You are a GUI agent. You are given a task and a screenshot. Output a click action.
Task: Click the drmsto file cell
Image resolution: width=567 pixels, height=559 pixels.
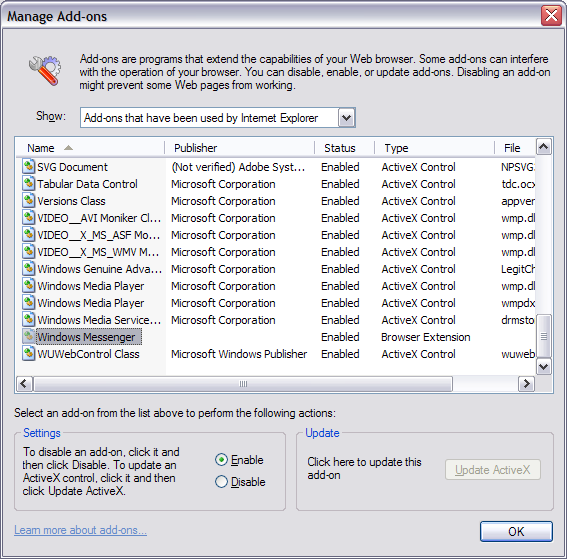518,320
